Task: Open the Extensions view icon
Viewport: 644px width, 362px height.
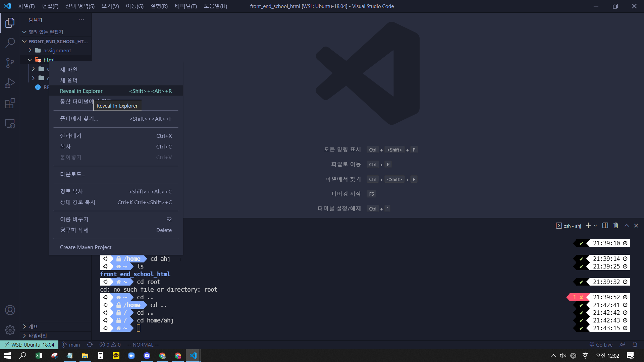Action: [x=10, y=103]
